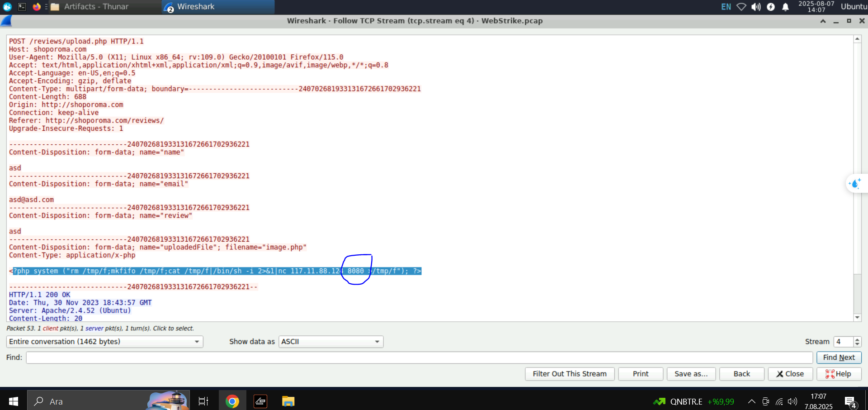Image resolution: width=868 pixels, height=410 pixels.
Task: Launch the terminal icon in top panel
Action: pos(22,6)
